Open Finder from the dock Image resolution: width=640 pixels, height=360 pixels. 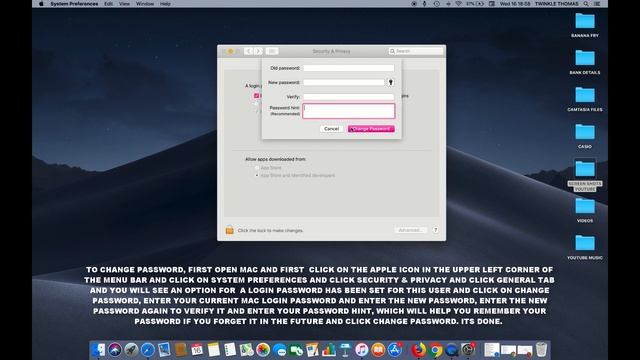pyautogui.click(x=98, y=350)
